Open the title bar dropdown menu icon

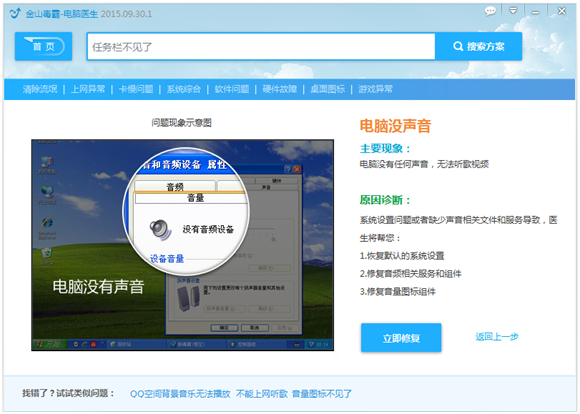pyautogui.click(x=513, y=11)
